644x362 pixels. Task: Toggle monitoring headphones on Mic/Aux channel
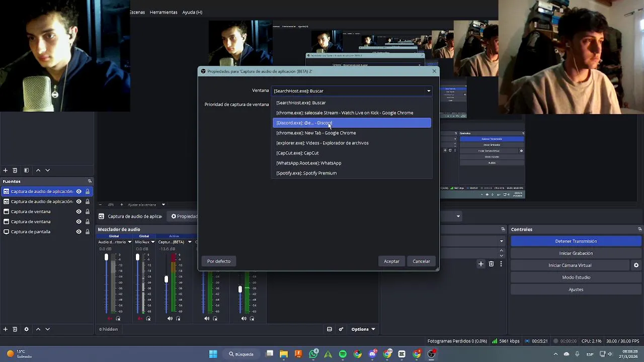pyautogui.click(x=148, y=318)
